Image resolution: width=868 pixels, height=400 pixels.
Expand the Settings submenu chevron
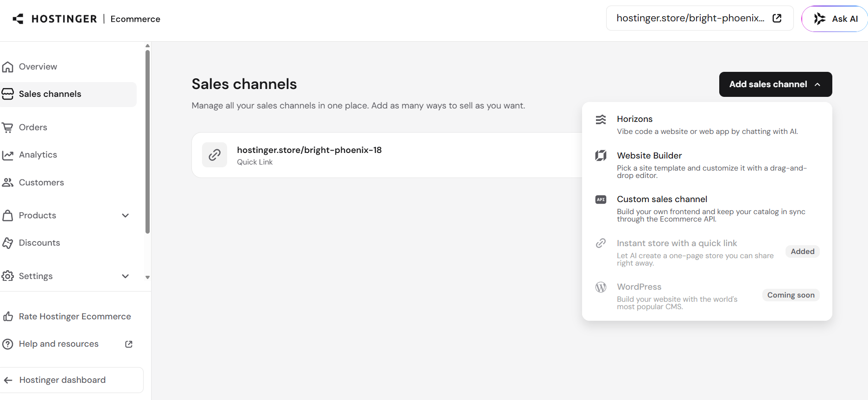click(125, 276)
